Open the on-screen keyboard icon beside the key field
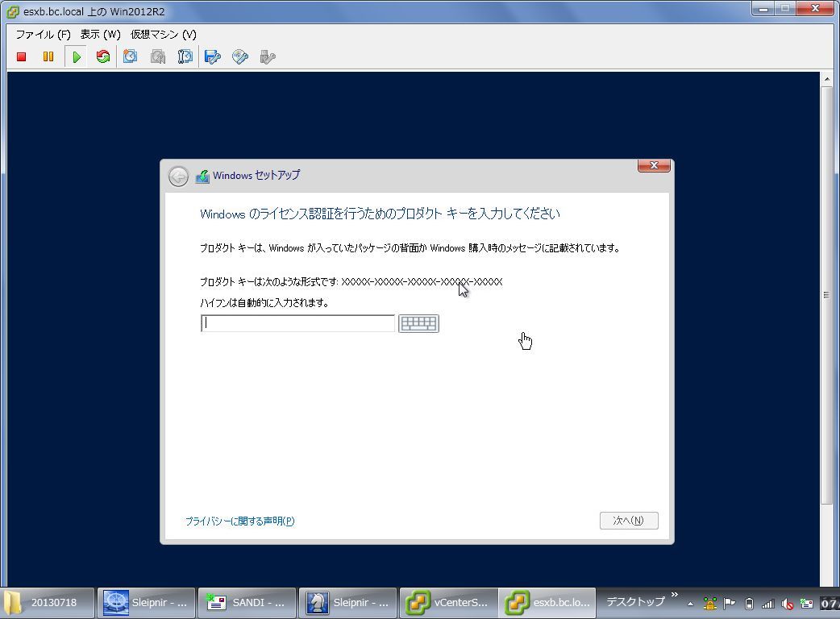The height and width of the screenshot is (619, 840). pos(419,323)
